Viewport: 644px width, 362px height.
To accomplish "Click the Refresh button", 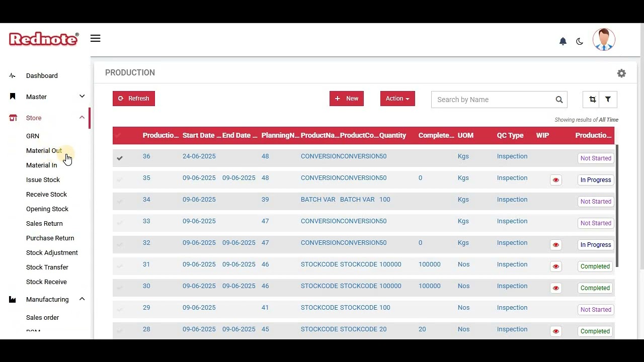I will [x=134, y=99].
